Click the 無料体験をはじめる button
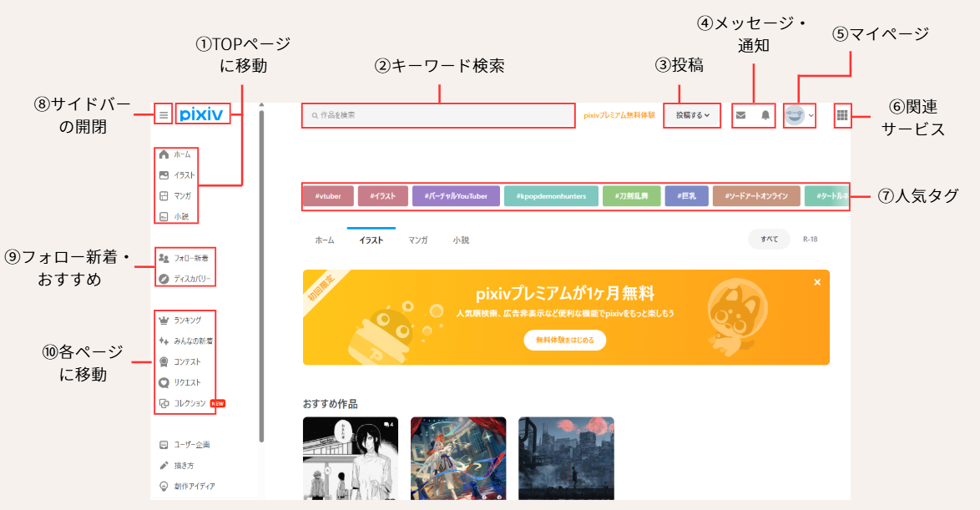980x510 pixels. coord(565,340)
